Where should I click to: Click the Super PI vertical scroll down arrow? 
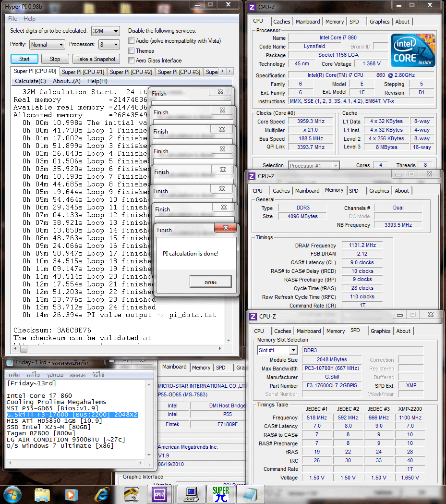point(229,340)
